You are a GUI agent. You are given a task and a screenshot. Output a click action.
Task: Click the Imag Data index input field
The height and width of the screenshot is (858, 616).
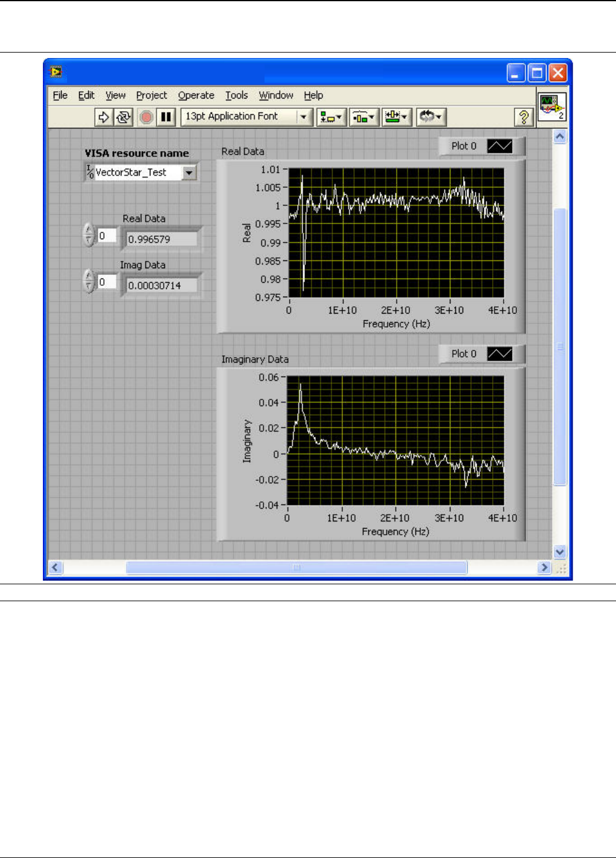click(107, 282)
